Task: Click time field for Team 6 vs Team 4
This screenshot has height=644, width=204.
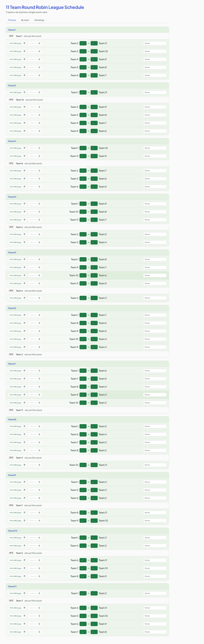Action: [x=35, y=434]
